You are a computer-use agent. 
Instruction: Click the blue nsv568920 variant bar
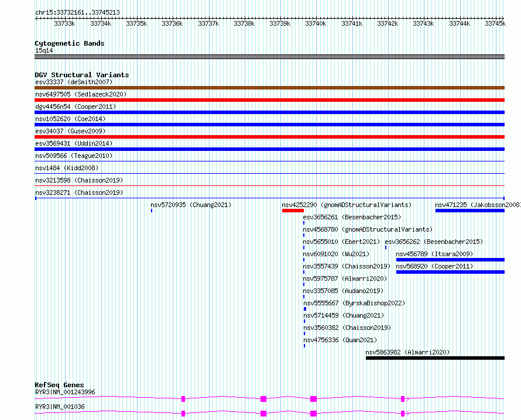[x=450, y=272]
